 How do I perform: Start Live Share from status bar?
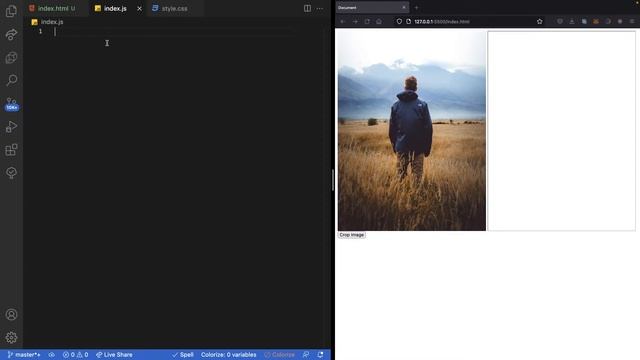[114, 355]
